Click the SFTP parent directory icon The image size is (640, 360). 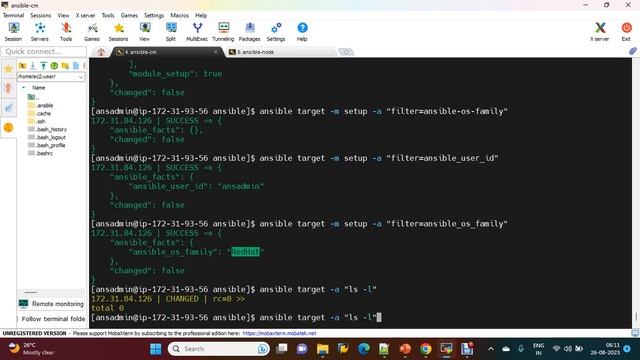22,66
